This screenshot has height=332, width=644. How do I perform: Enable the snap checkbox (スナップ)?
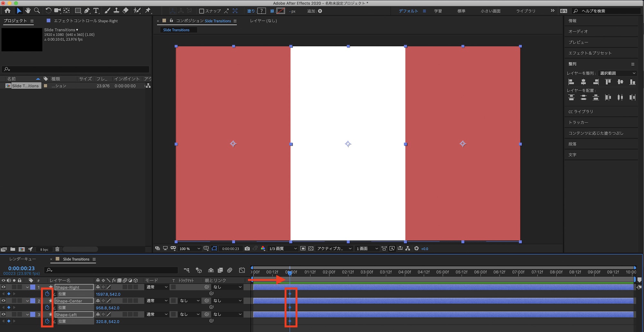202,11
